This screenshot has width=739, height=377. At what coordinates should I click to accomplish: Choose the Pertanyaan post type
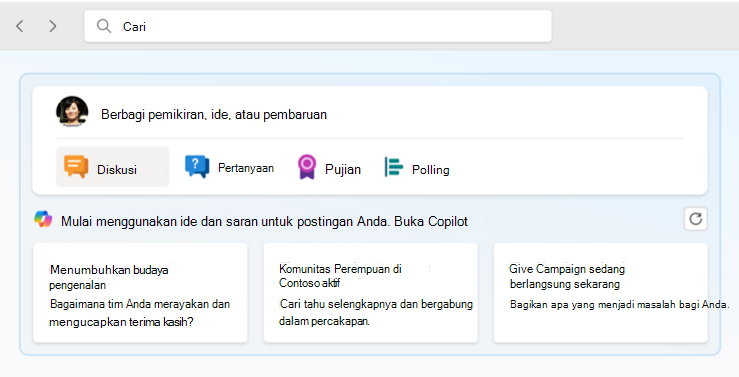(230, 167)
